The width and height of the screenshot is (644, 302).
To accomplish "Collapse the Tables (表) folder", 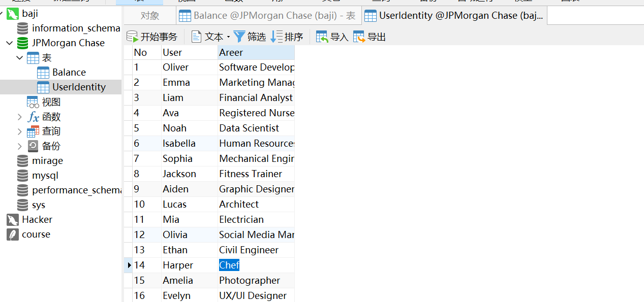I will tap(20, 58).
